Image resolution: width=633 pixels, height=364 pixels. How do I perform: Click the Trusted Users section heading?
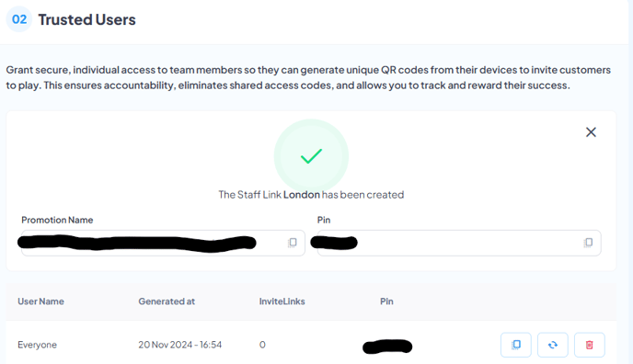(86, 19)
